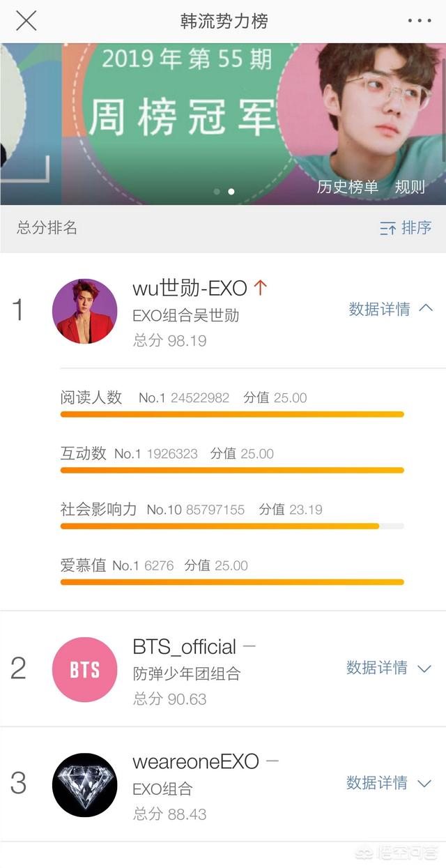The height and width of the screenshot is (868, 446).
Task: Select the second banner carousel dot
Action: (x=231, y=191)
